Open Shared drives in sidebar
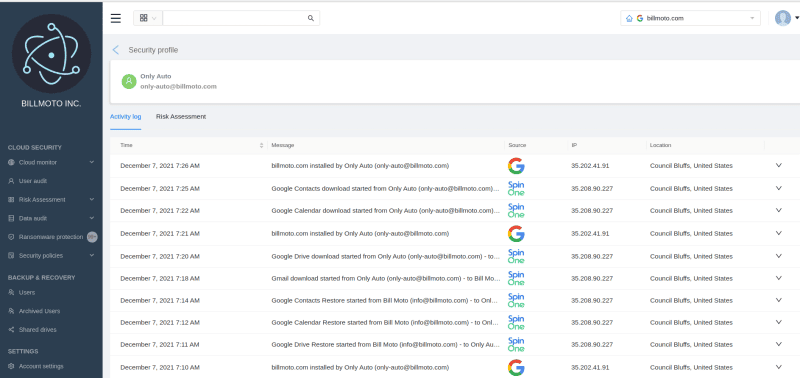 tap(38, 330)
